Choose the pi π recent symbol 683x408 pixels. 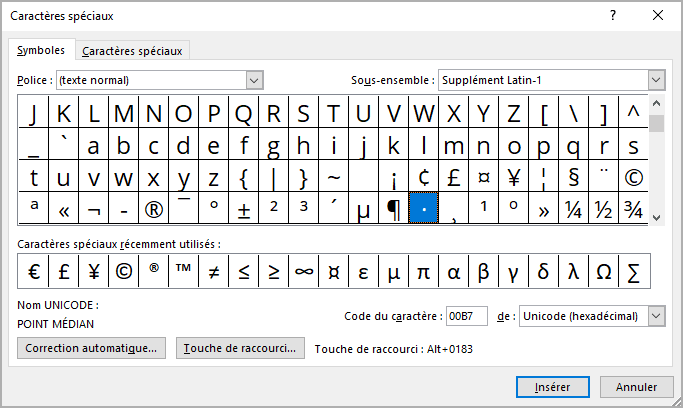(x=424, y=271)
